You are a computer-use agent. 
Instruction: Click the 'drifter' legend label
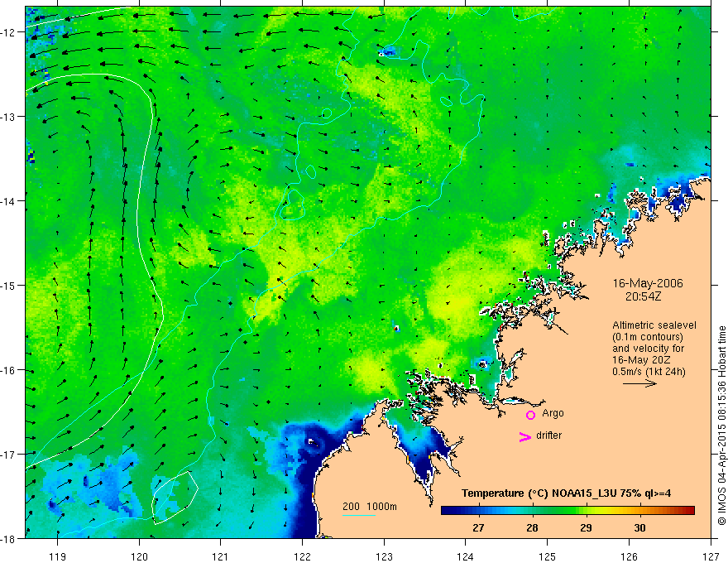pos(548,435)
